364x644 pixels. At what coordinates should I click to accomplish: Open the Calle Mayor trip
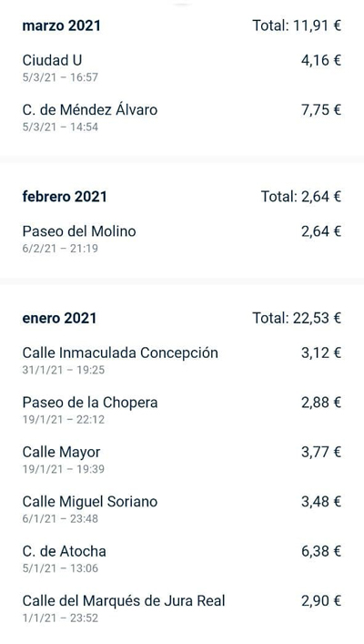click(182, 459)
